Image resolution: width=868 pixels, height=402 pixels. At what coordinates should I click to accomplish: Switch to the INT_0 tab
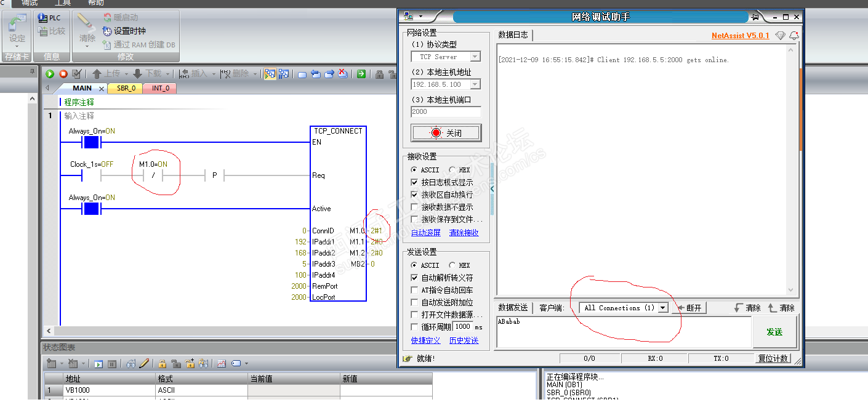(160, 88)
